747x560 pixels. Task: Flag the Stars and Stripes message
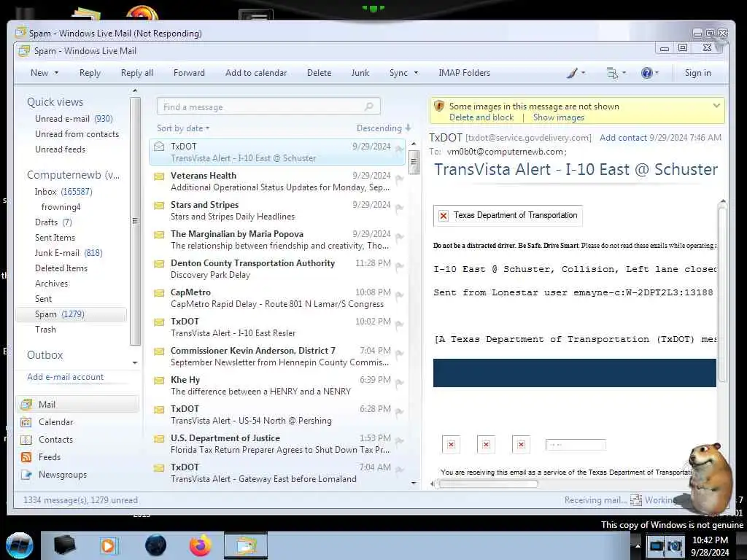[x=399, y=209]
